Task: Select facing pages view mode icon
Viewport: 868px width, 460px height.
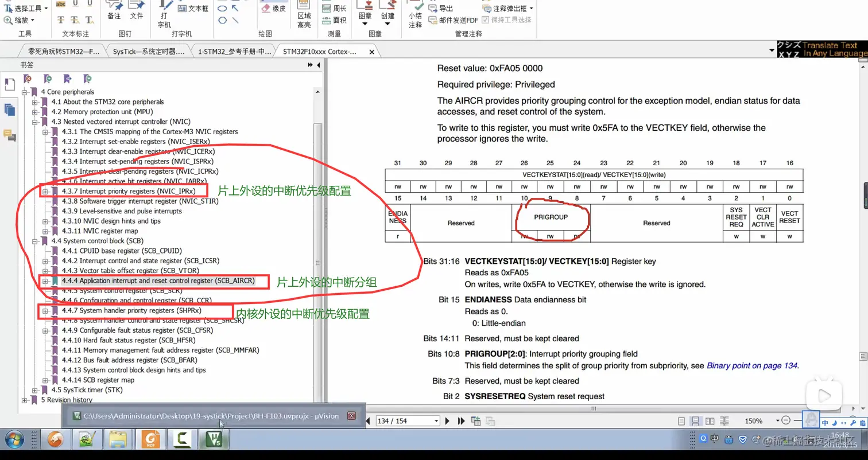Action: [x=709, y=421]
